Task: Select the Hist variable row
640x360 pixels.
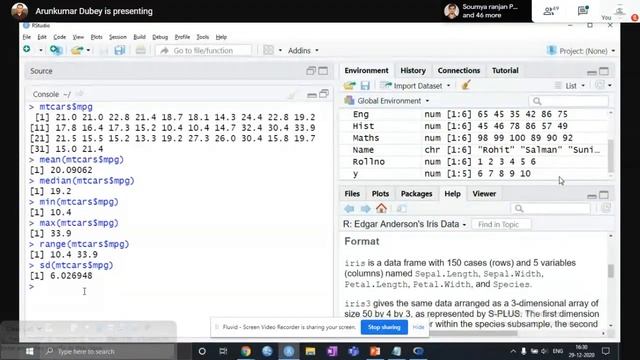Action: [473, 126]
